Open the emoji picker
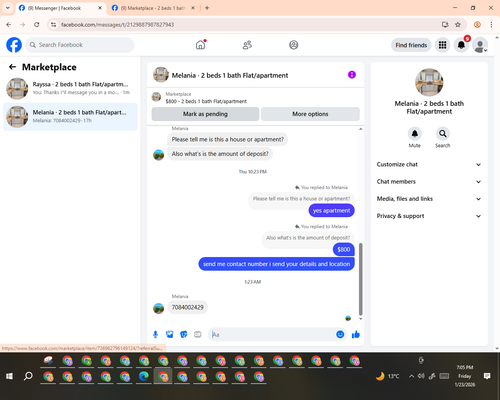 point(340,334)
